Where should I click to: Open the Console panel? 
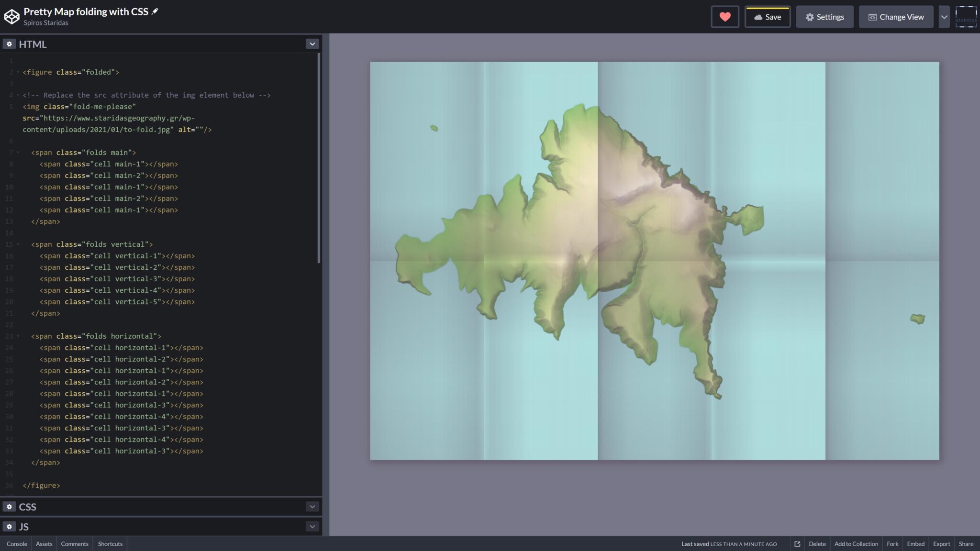[17, 544]
